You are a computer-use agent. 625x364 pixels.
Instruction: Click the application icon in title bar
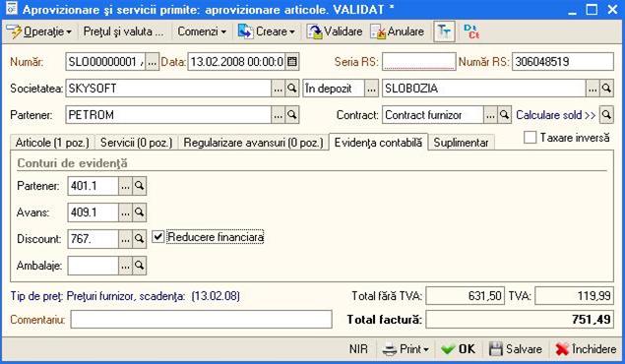pos(12,9)
